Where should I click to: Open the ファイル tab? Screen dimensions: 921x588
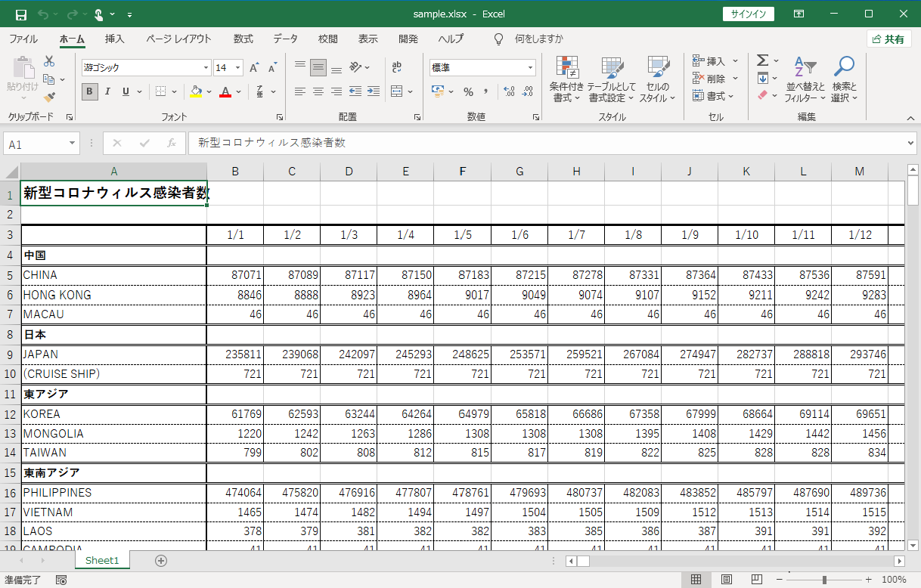pos(23,39)
